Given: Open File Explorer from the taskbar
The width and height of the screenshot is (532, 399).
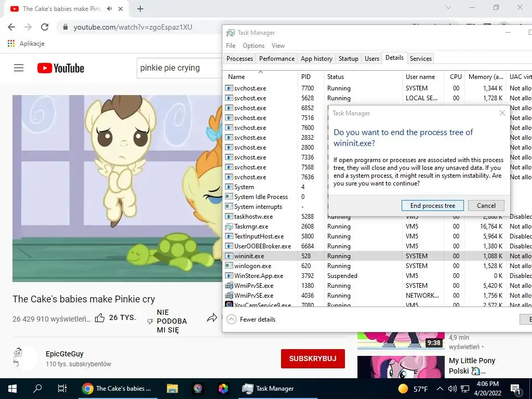Looking at the screenshot, I should [172, 389].
